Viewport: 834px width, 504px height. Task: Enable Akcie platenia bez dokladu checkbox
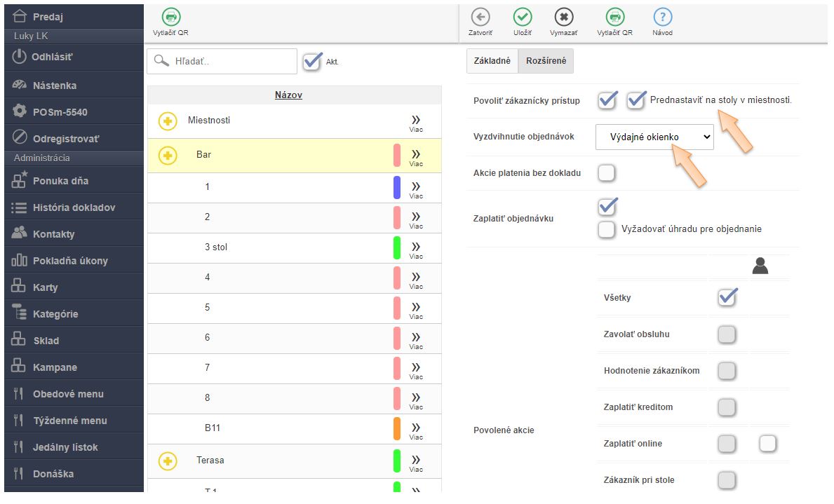(x=607, y=173)
